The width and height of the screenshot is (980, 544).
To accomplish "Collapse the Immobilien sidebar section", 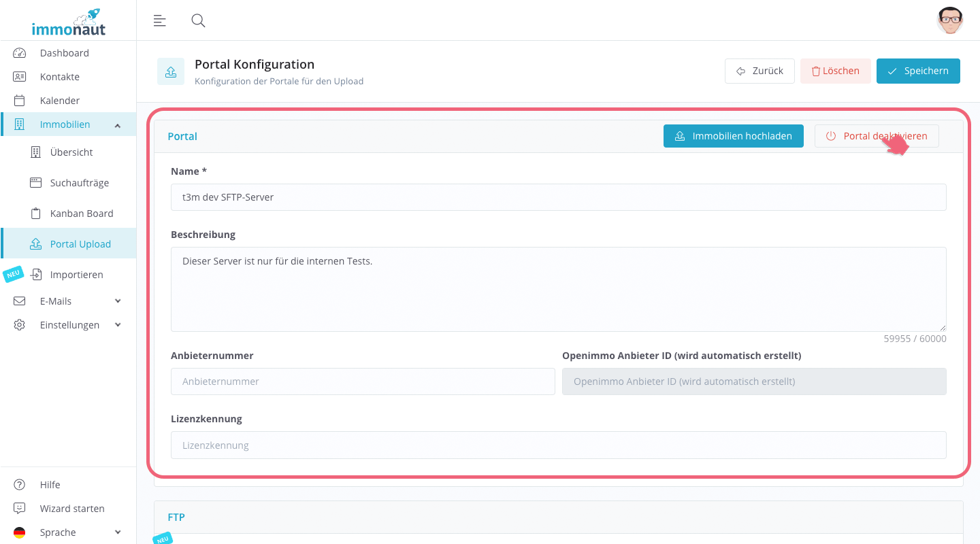I will click(x=118, y=125).
